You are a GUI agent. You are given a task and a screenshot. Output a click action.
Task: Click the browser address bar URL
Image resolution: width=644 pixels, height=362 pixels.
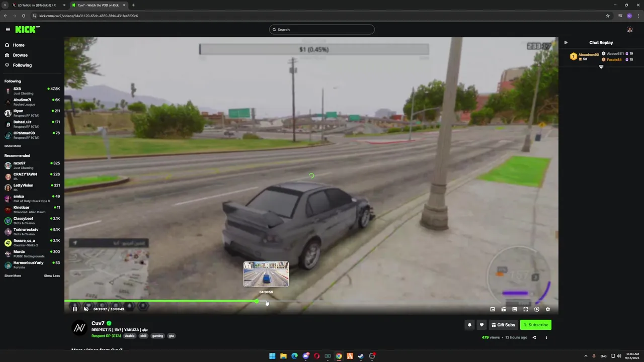89,16
